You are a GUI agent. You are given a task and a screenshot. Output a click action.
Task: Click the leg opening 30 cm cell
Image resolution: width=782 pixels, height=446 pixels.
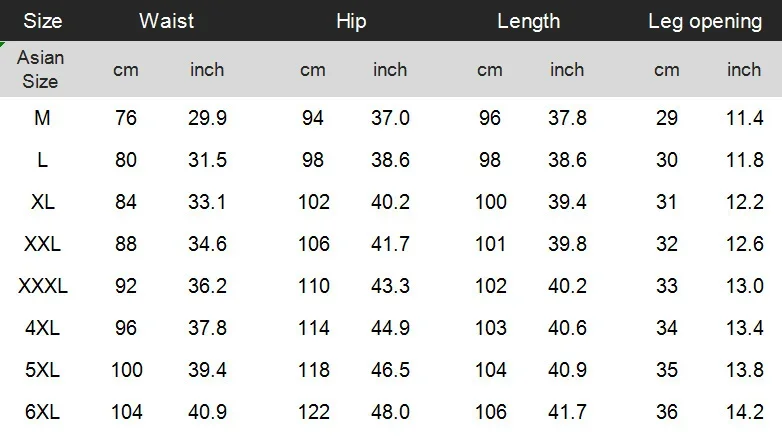tap(667, 160)
